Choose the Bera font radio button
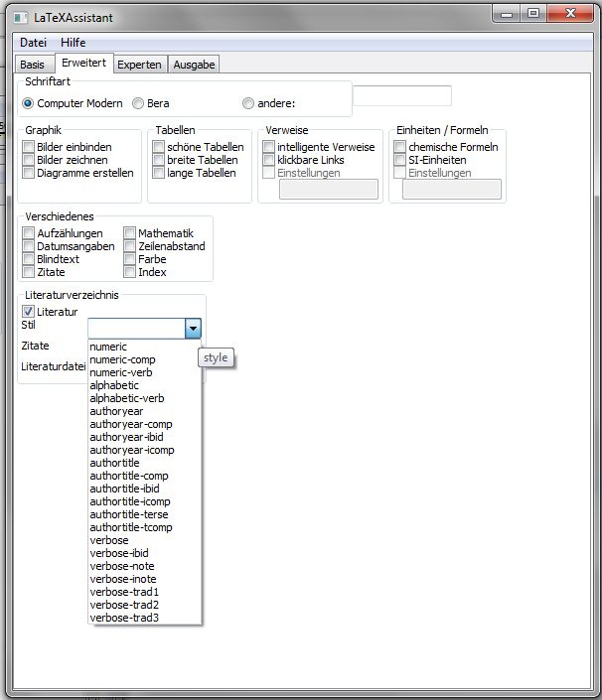 pyautogui.click(x=138, y=103)
